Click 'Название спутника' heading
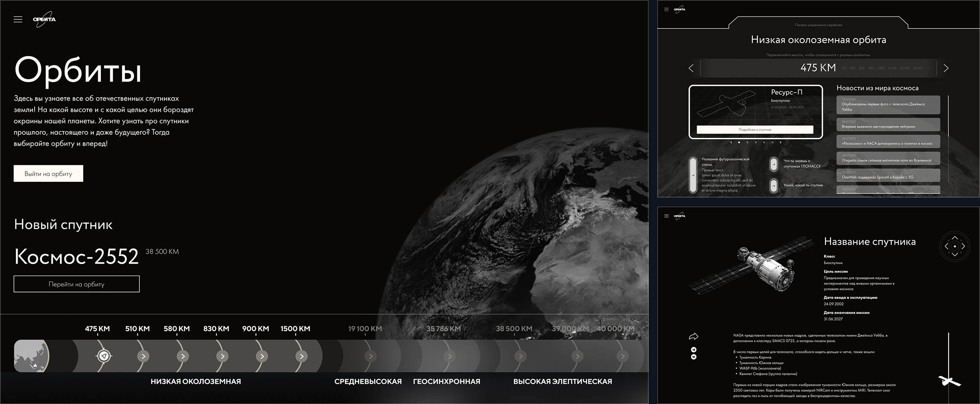This screenshot has height=404, width=980. pos(870,242)
